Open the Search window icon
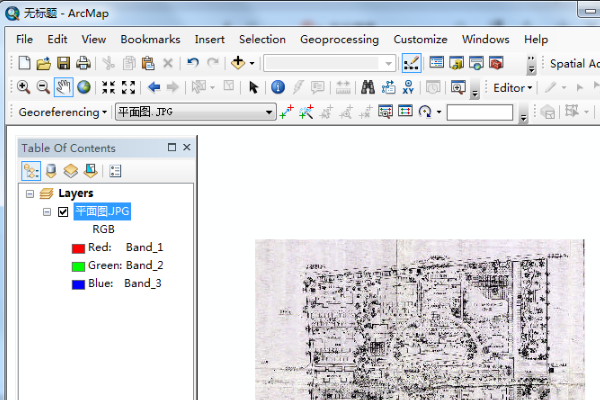This screenshot has width=600, height=400. pos(476,63)
